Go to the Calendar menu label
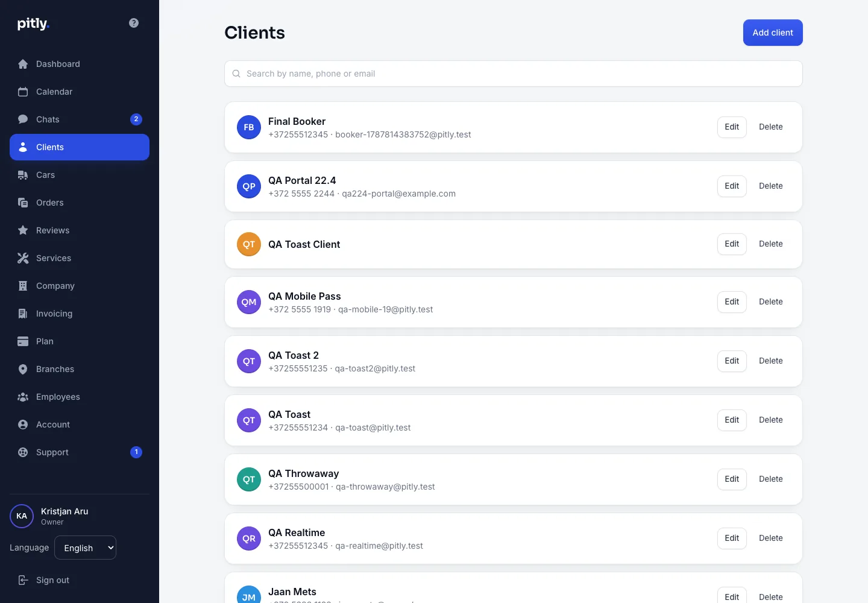868x603 pixels. 54,92
